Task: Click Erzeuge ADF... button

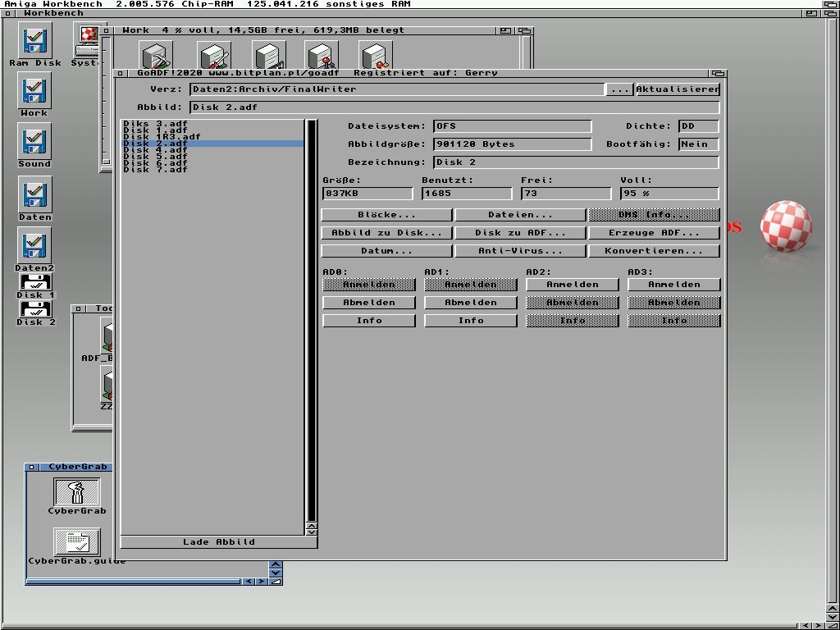Action: click(x=654, y=233)
